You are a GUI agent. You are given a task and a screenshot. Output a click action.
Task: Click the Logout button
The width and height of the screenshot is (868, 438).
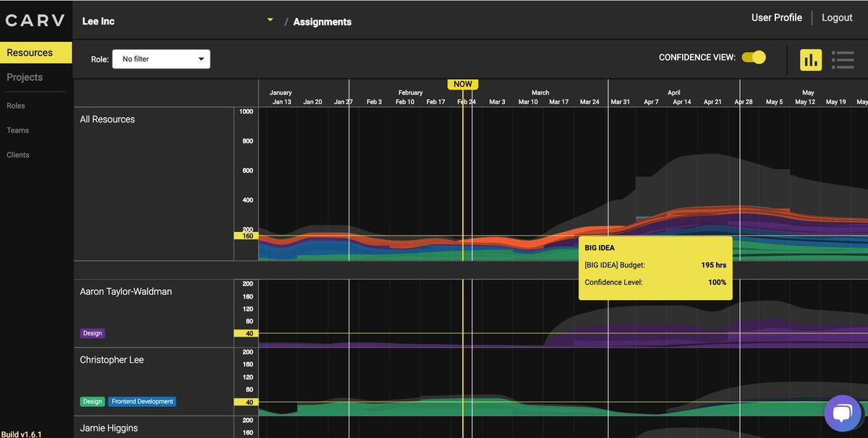(x=836, y=17)
